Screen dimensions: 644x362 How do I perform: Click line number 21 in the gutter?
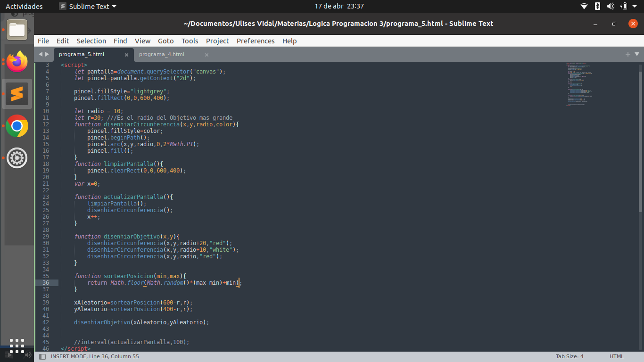pos(46,184)
